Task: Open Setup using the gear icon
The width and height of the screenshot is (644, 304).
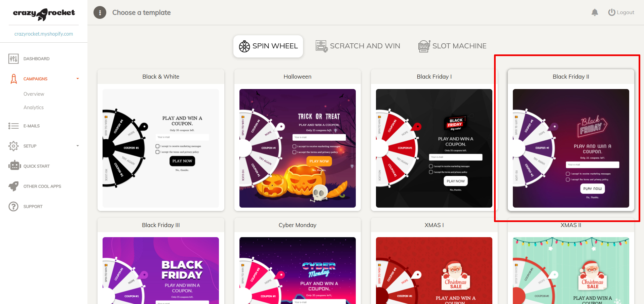Action: pos(13,146)
